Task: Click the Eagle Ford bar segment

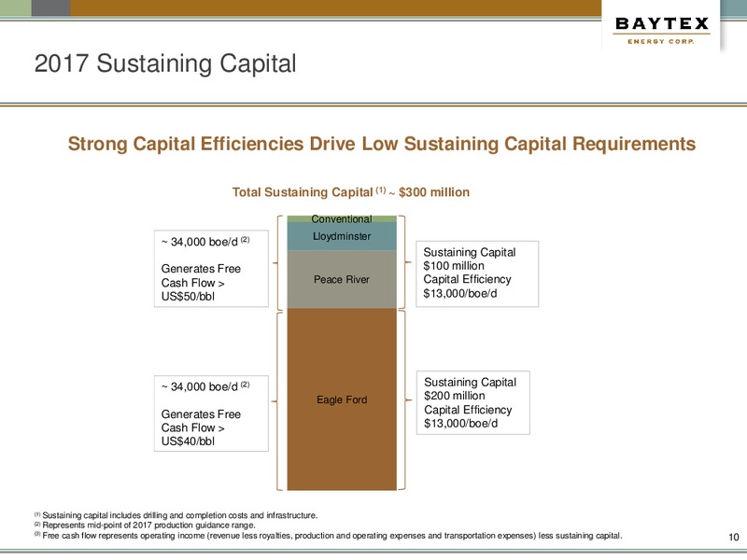Action: tap(342, 399)
